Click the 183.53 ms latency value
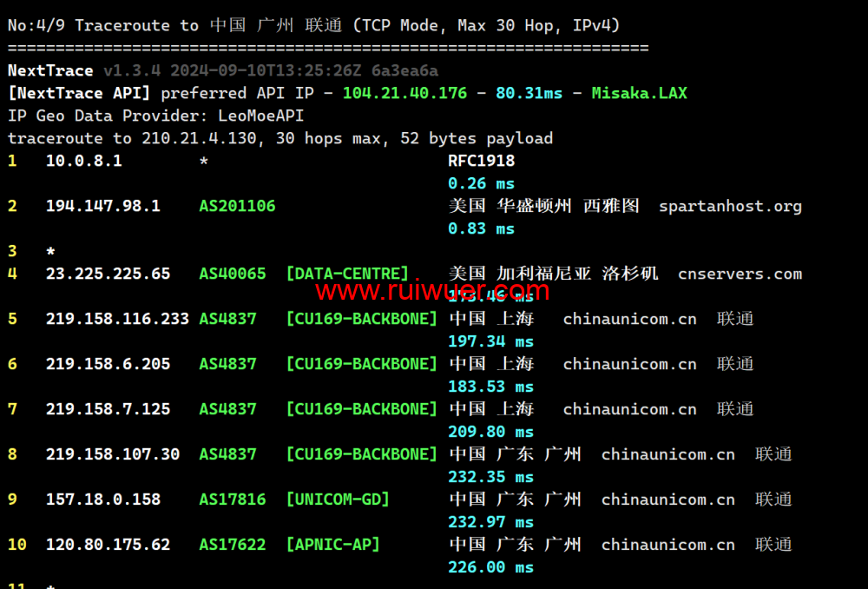The width and height of the screenshot is (868, 589). point(490,387)
